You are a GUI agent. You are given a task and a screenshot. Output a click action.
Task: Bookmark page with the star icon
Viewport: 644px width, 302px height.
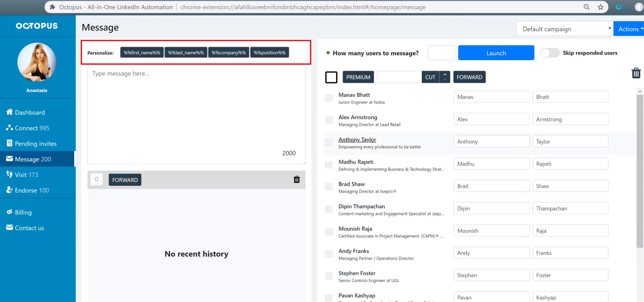(x=601, y=7)
